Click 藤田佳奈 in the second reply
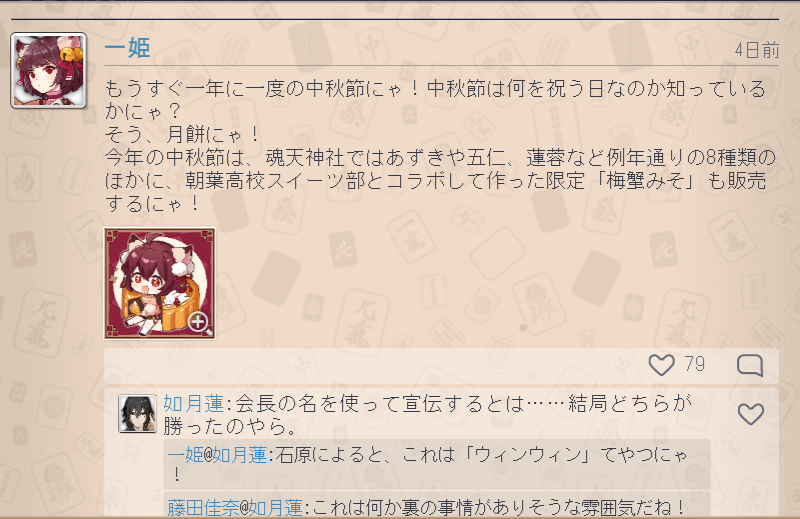 203,507
